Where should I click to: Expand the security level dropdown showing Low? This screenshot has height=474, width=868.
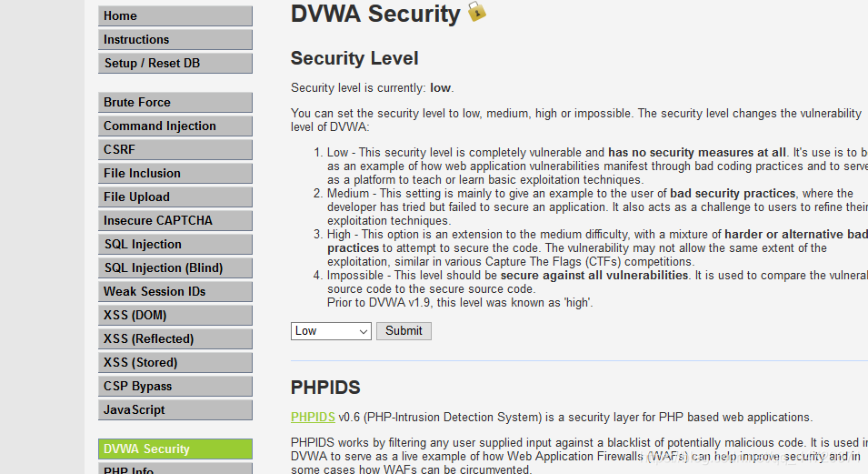(331, 331)
